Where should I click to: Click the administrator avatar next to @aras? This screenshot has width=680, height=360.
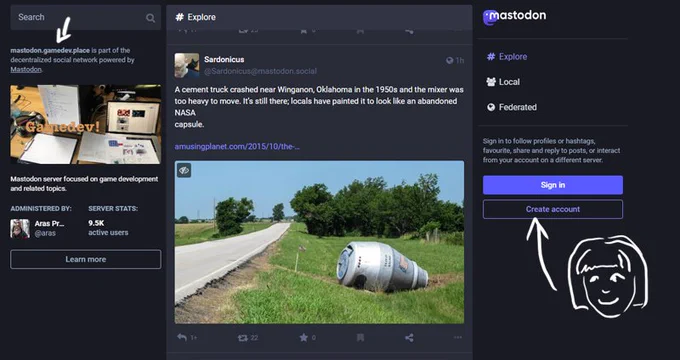[20, 228]
